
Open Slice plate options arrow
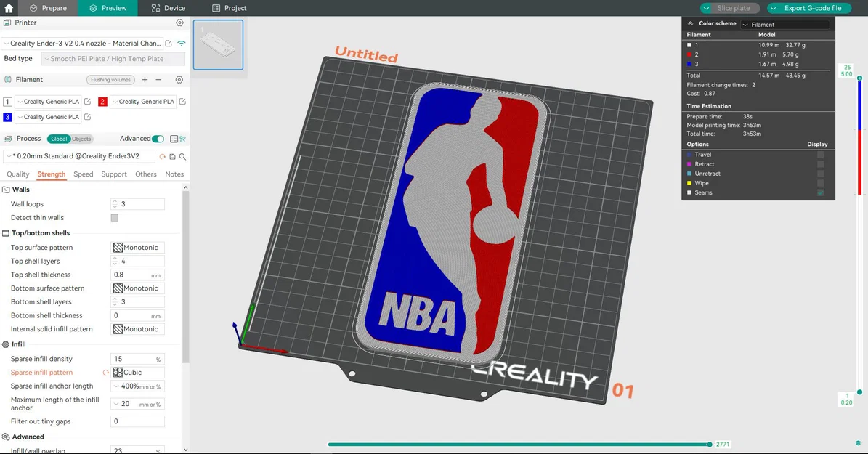tap(706, 8)
